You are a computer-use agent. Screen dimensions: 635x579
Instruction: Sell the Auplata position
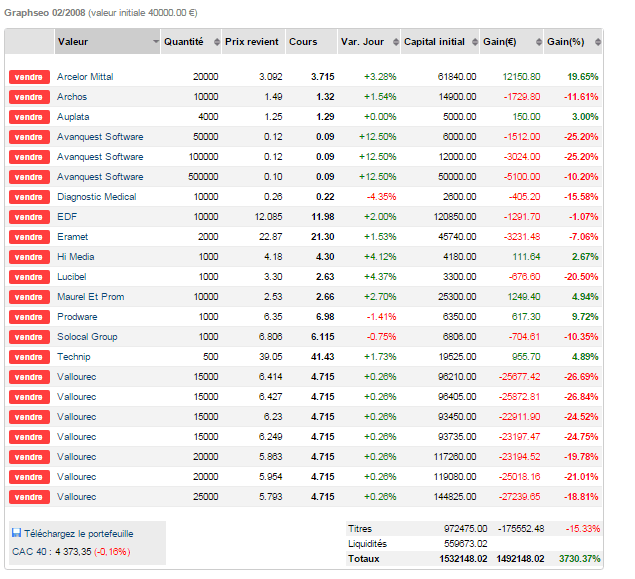29,117
